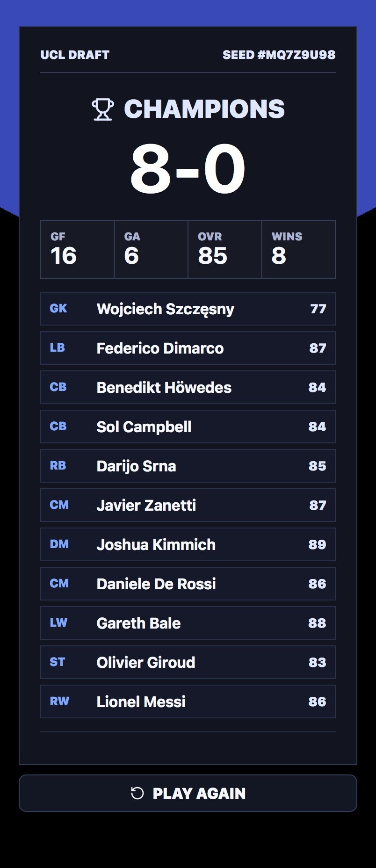Select Daniele De Rossi entry
376x868 pixels.
click(x=188, y=584)
